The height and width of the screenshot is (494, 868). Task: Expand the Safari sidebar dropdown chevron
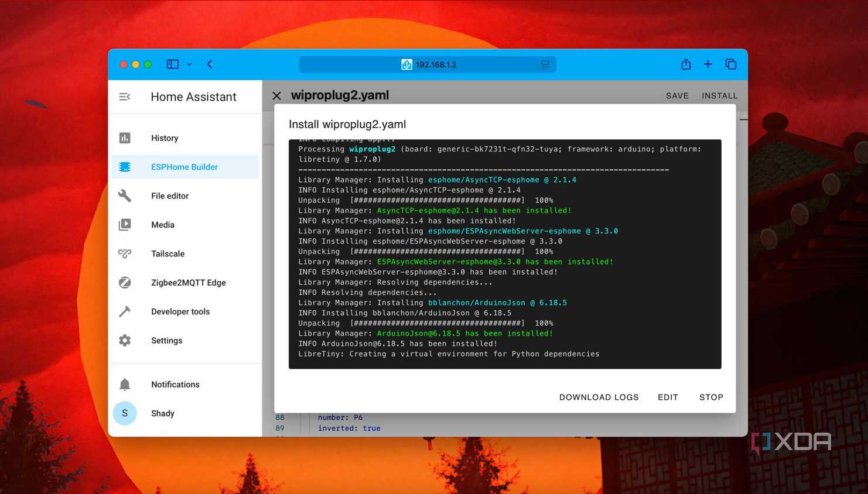click(189, 64)
